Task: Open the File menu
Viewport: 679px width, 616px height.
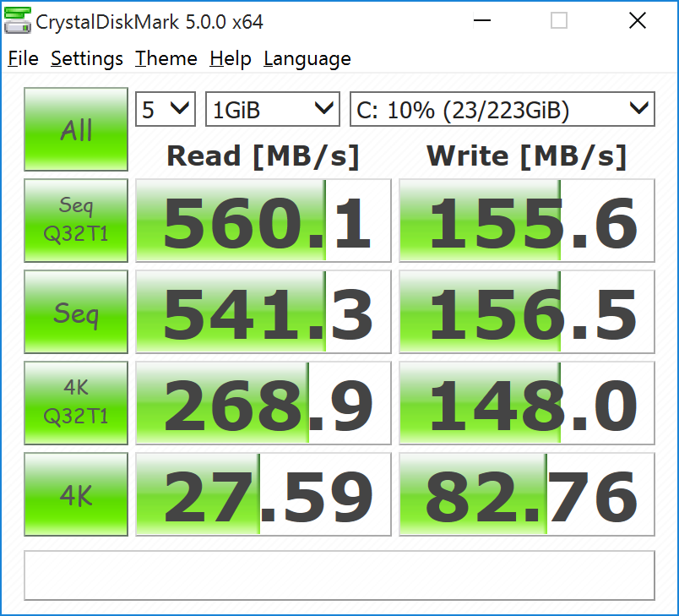Action: [x=24, y=59]
